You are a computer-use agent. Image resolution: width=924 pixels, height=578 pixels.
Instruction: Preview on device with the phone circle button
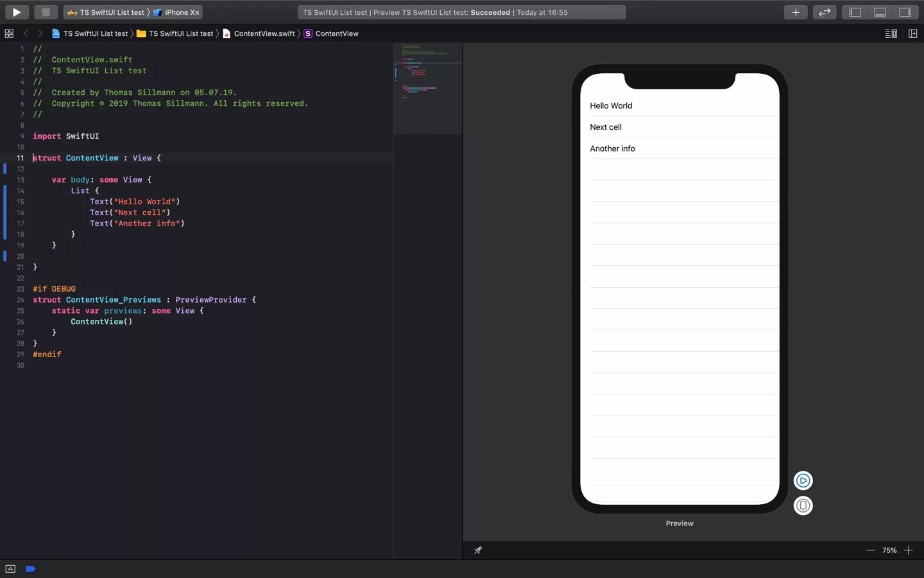coord(803,505)
